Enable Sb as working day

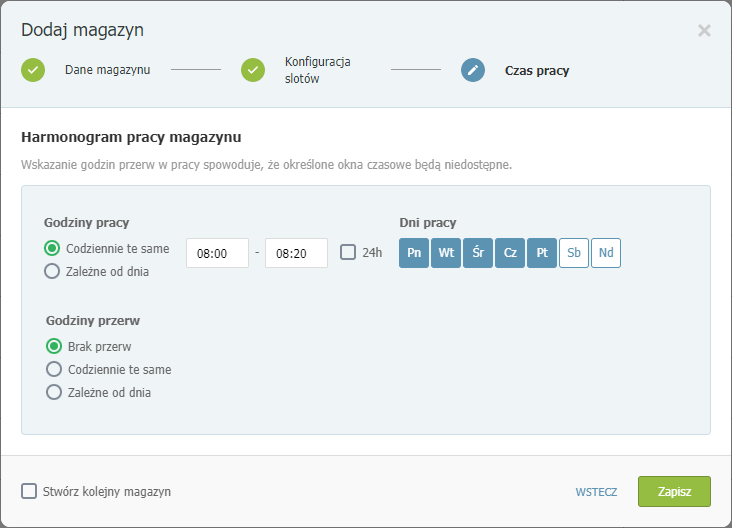pyautogui.click(x=574, y=253)
